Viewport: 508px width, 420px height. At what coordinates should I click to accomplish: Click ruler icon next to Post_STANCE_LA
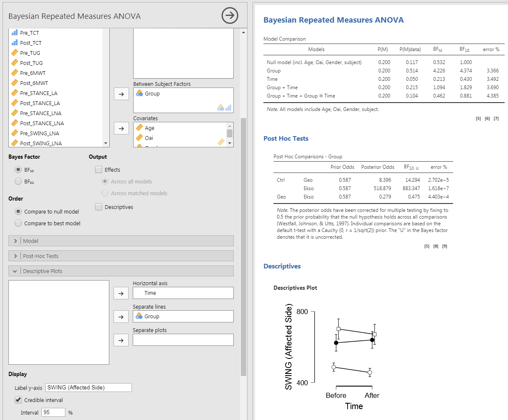(x=15, y=103)
